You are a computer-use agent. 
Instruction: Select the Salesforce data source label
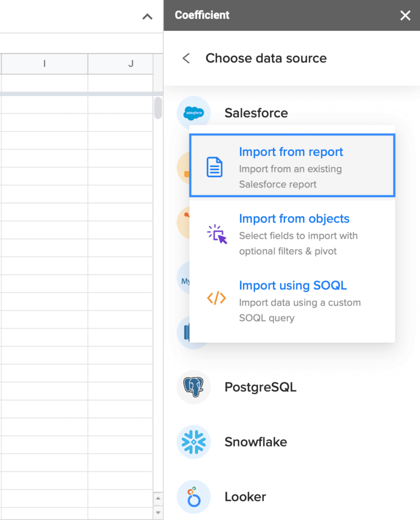point(256,113)
